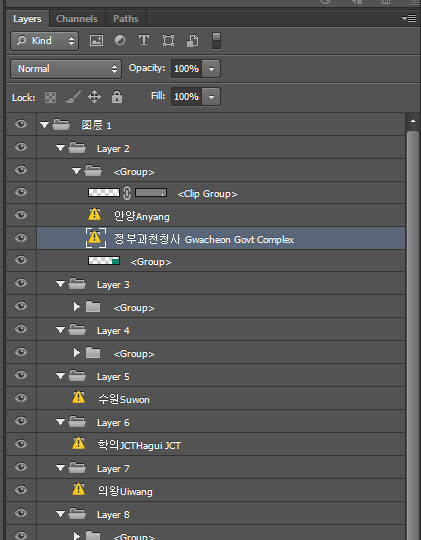
Task: Open Layers panel flyout menu
Action: click(409, 18)
